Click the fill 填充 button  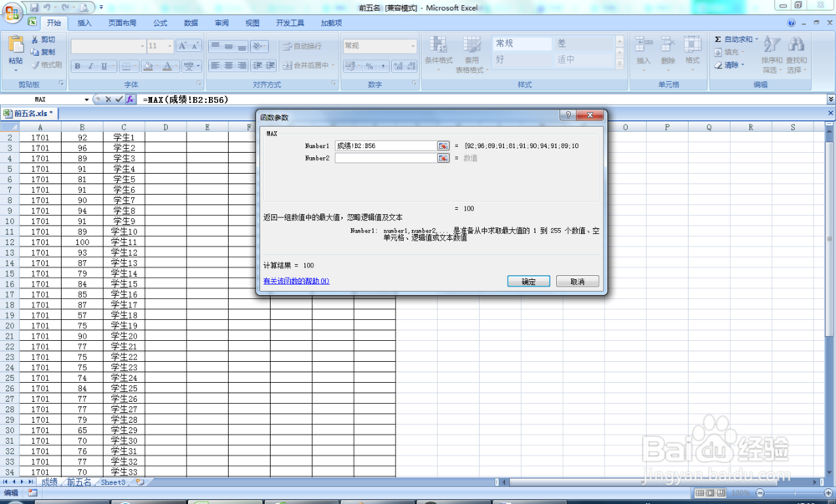pyautogui.click(x=729, y=52)
